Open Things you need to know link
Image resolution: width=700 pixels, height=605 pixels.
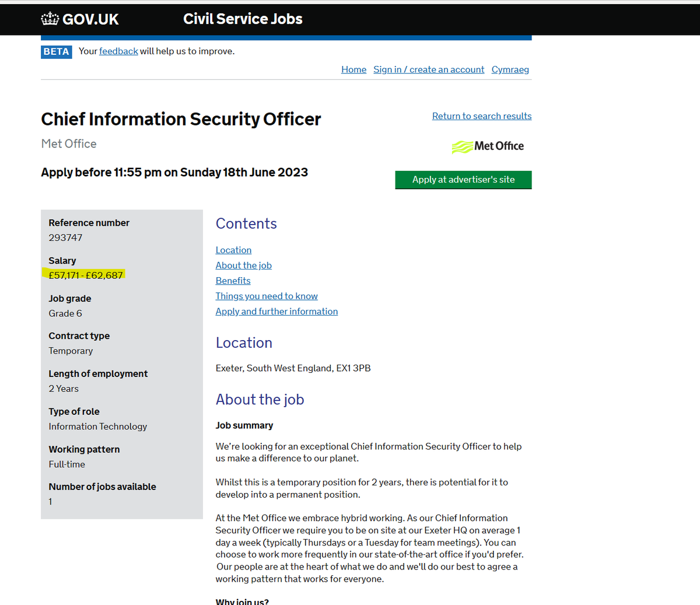pos(267,296)
